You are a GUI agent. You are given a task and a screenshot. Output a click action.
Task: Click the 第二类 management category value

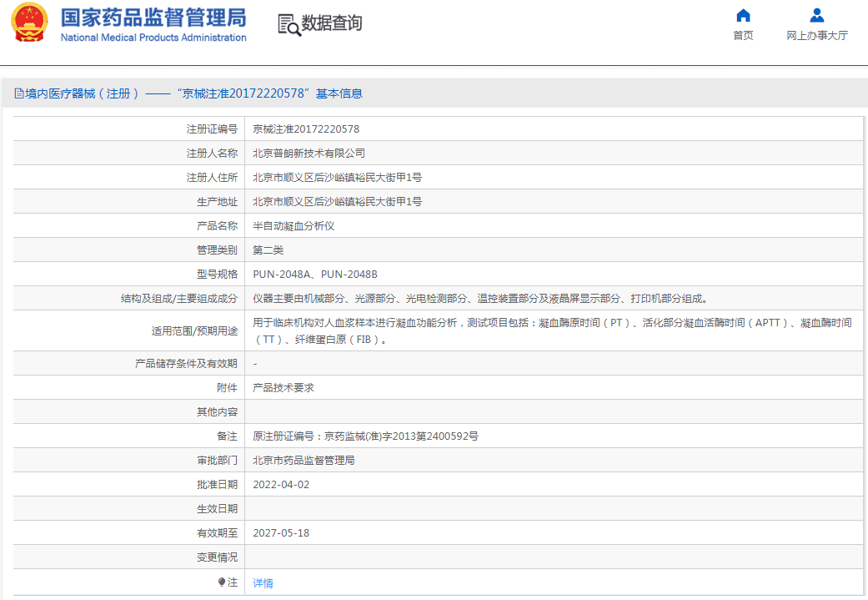[268, 250]
